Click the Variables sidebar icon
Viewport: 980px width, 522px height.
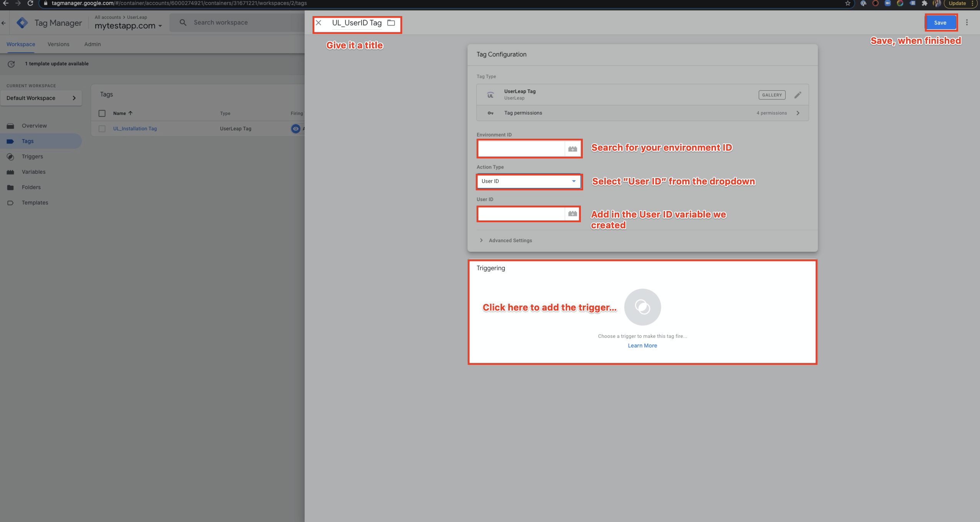click(10, 172)
